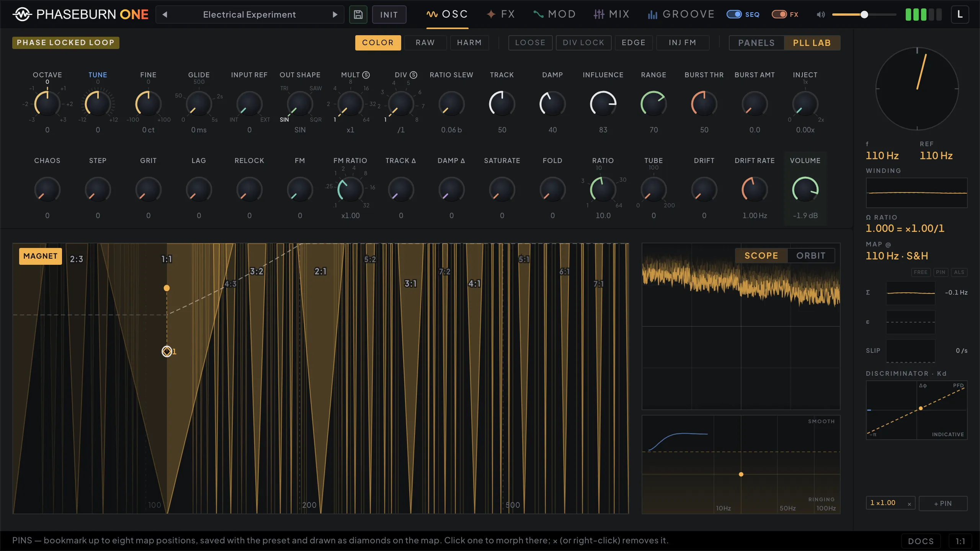Click the GLIDE knob
This screenshot has height=551, width=980.
(199, 104)
